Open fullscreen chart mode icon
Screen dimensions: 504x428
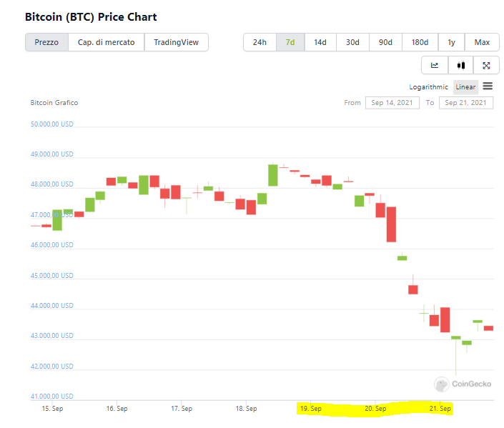[x=486, y=65]
